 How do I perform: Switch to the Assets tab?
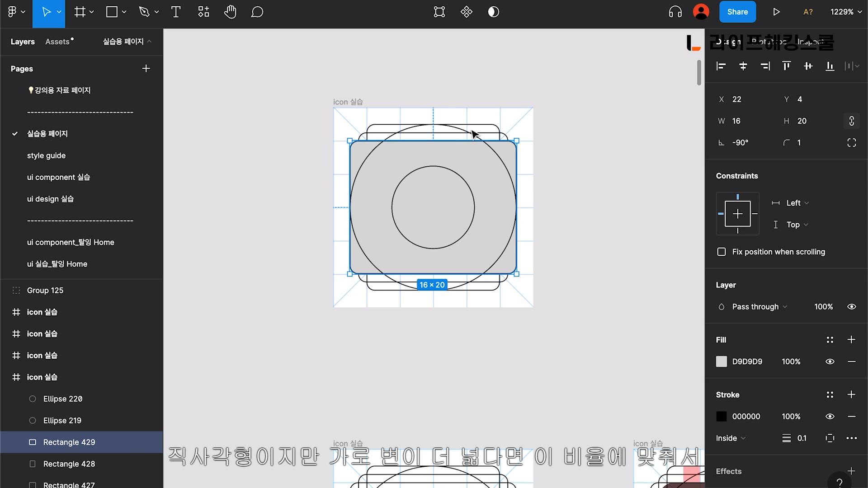pyautogui.click(x=58, y=42)
